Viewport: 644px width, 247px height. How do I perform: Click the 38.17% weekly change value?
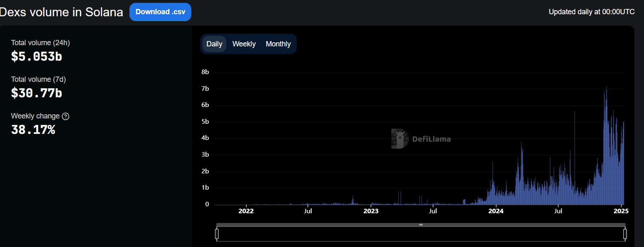(x=33, y=130)
